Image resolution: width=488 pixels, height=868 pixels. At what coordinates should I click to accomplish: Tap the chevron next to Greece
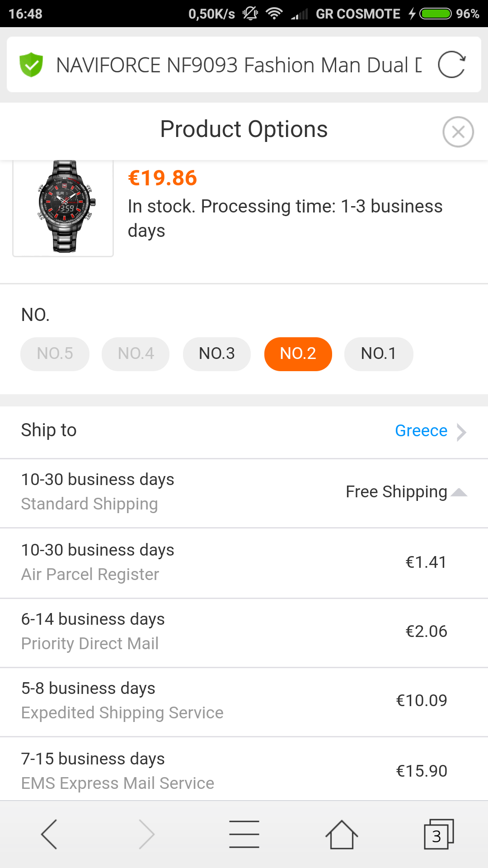[461, 432]
